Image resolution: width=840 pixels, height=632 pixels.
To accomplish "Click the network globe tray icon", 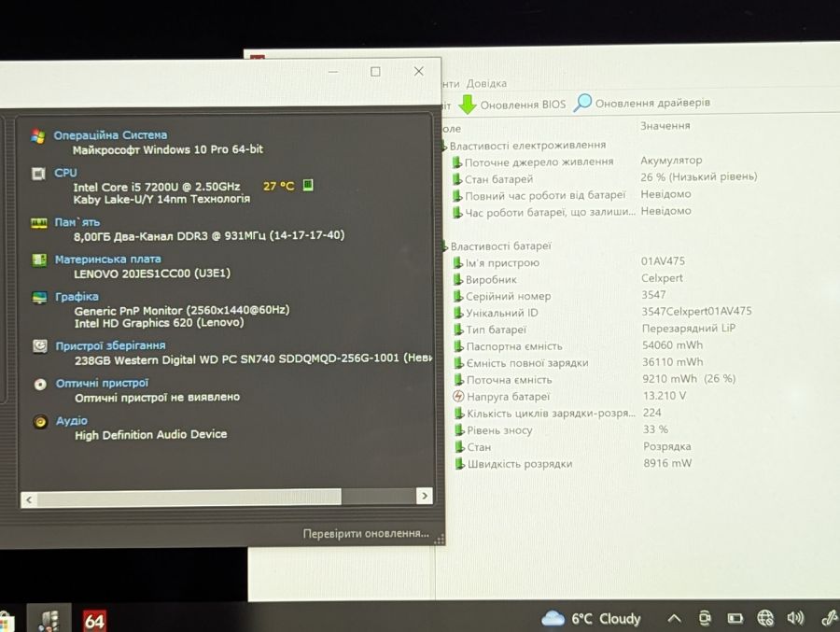I will [765, 618].
